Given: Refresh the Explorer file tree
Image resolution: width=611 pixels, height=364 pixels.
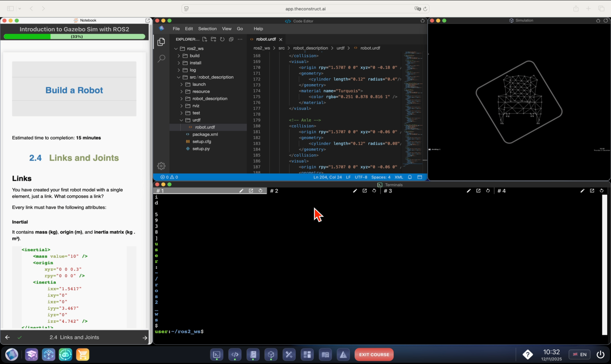Looking at the screenshot, I should [222, 39].
